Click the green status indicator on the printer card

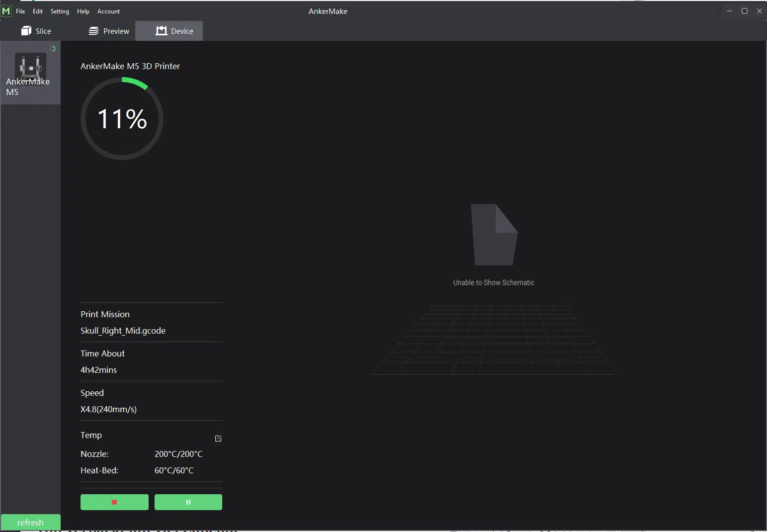(x=53, y=49)
